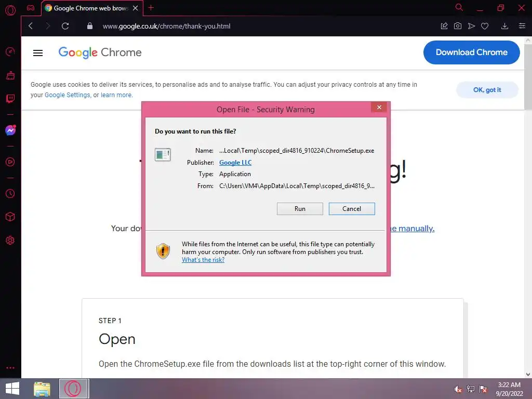Click Cancel in the security warning
532x399 pixels.
pos(352,209)
